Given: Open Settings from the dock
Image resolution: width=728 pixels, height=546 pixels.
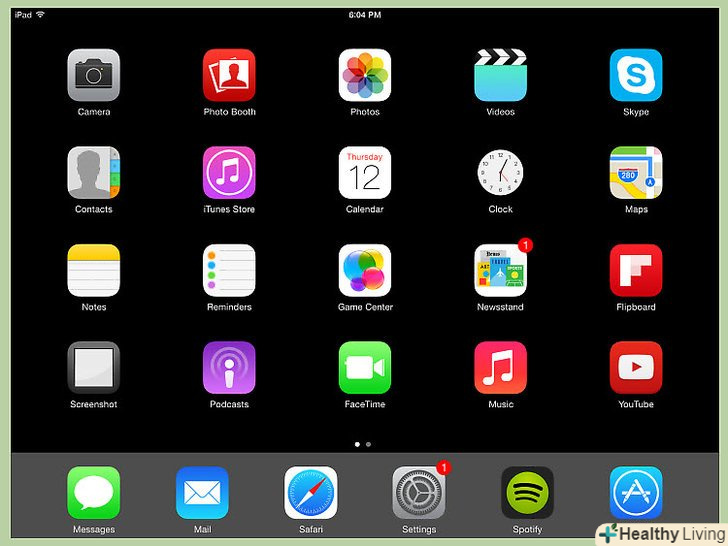Looking at the screenshot, I should pyautogui.click(x=419, y=493).
